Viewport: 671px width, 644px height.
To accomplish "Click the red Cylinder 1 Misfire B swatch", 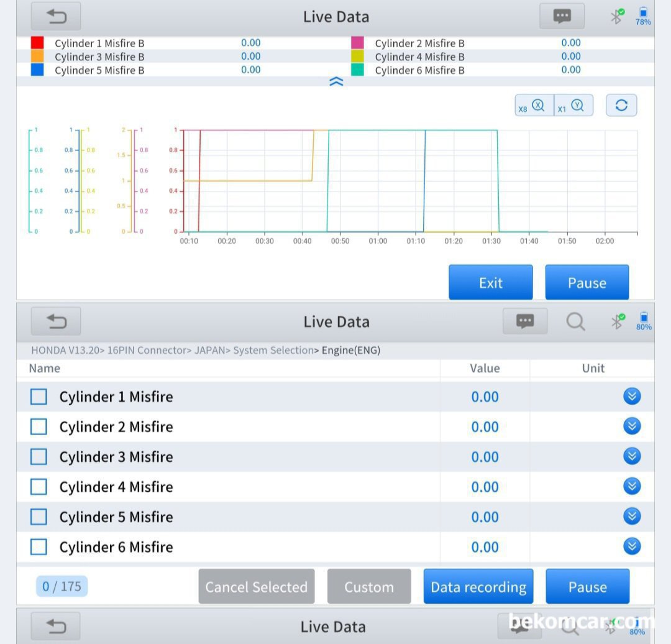I will point(37,43).
